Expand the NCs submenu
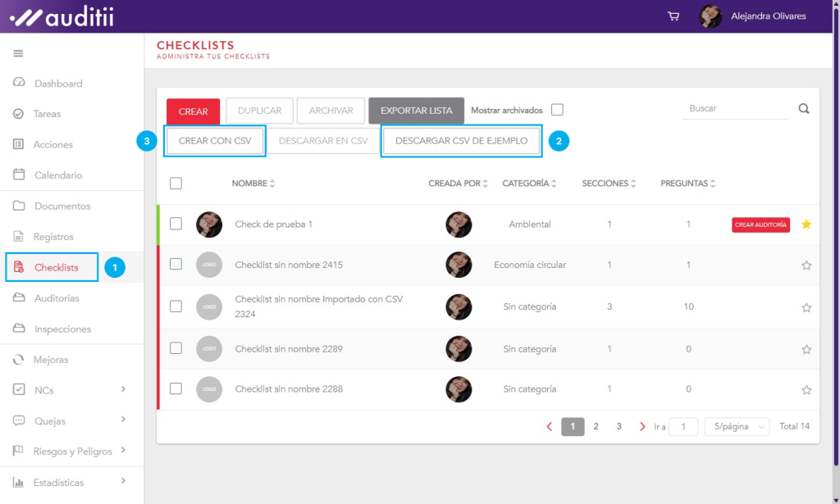Image resolution: width=840 pixels, height=504 pixels. 123,389
